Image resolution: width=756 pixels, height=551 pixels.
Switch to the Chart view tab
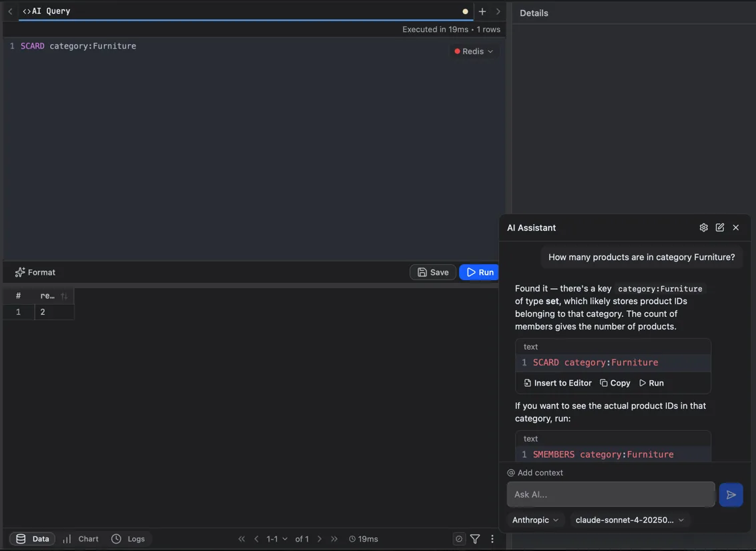coord(81,539)
